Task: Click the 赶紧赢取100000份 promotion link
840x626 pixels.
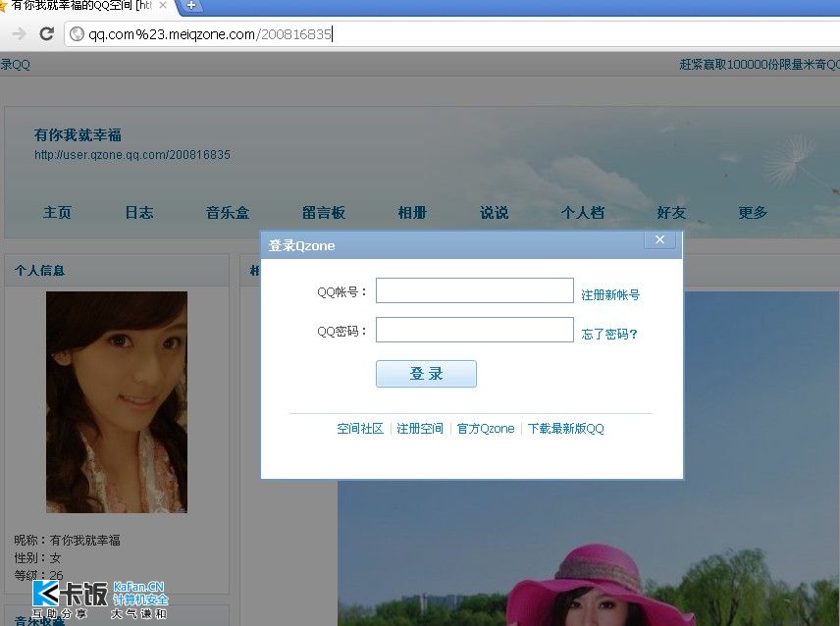Action: [760, 65]
